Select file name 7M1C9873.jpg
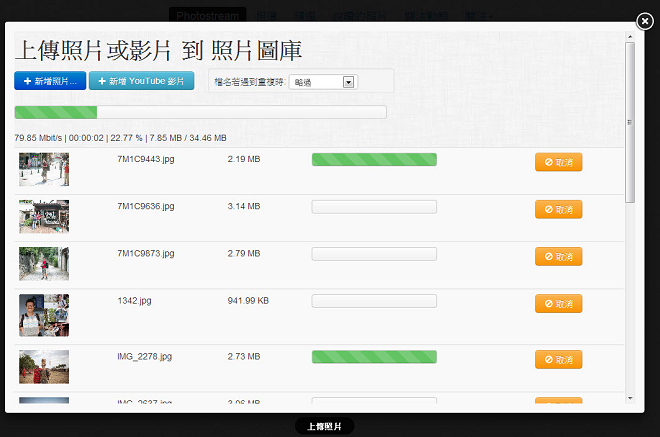The image size is (660, 437). tap(146, 253)
